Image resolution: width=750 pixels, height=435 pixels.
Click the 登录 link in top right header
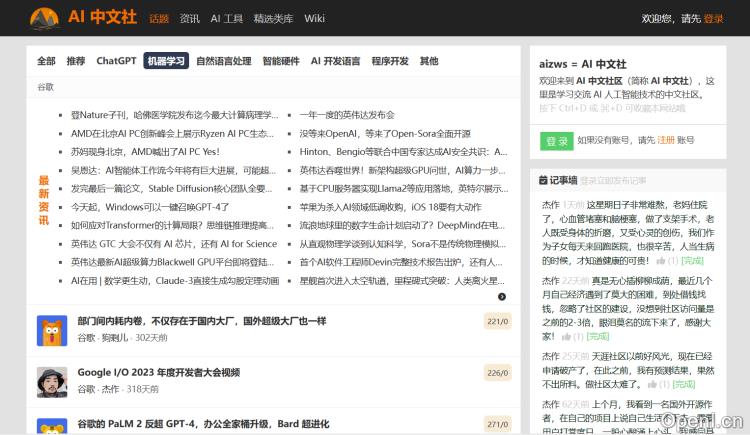(x=714, y=18)
